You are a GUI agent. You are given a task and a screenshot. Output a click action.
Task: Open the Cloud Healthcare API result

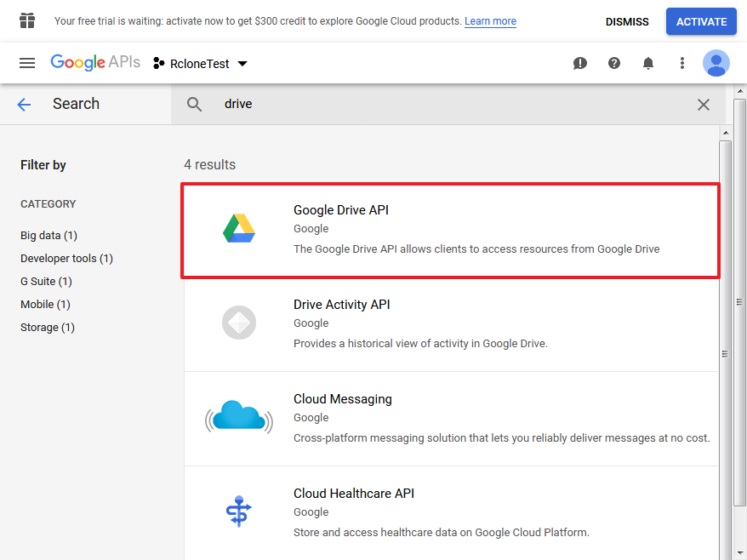point(451,513)
